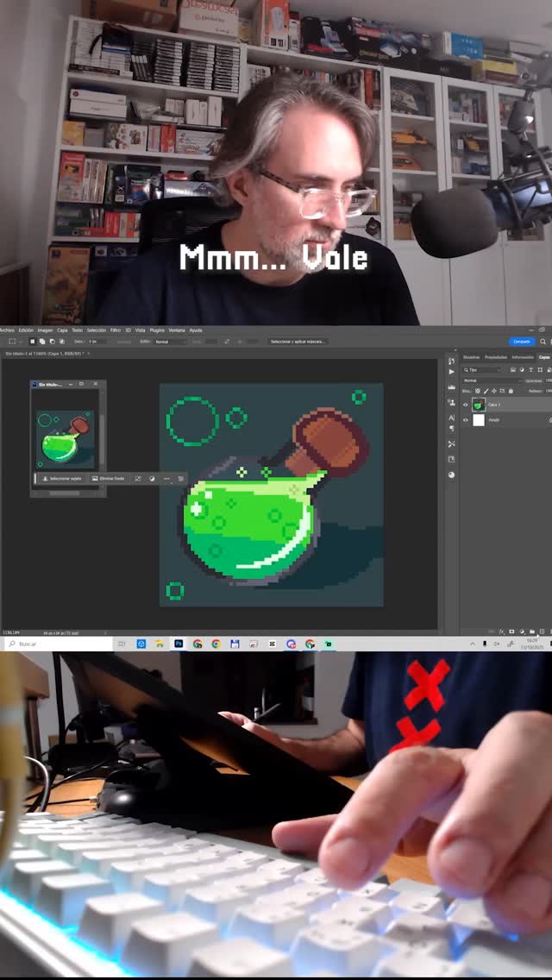Open the Ventana menu
The width and height of the screenshot is (552, 980).
pos(177,330)
